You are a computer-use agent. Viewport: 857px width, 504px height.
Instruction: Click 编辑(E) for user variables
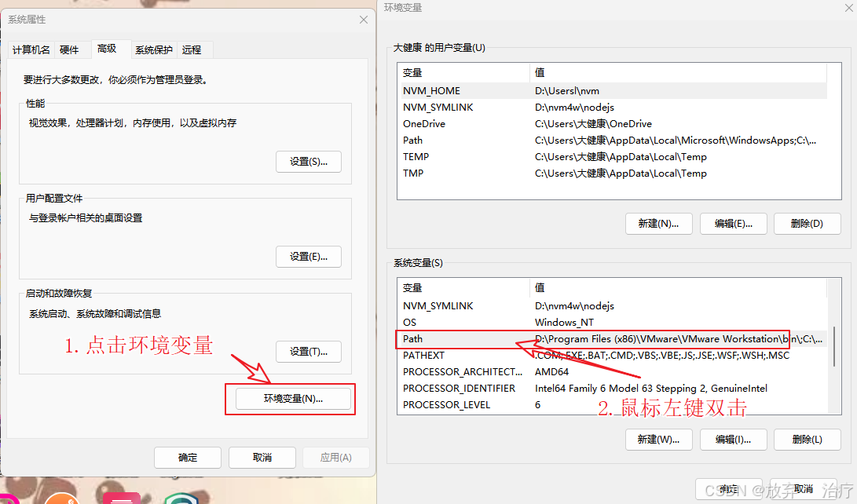[733, 224]
